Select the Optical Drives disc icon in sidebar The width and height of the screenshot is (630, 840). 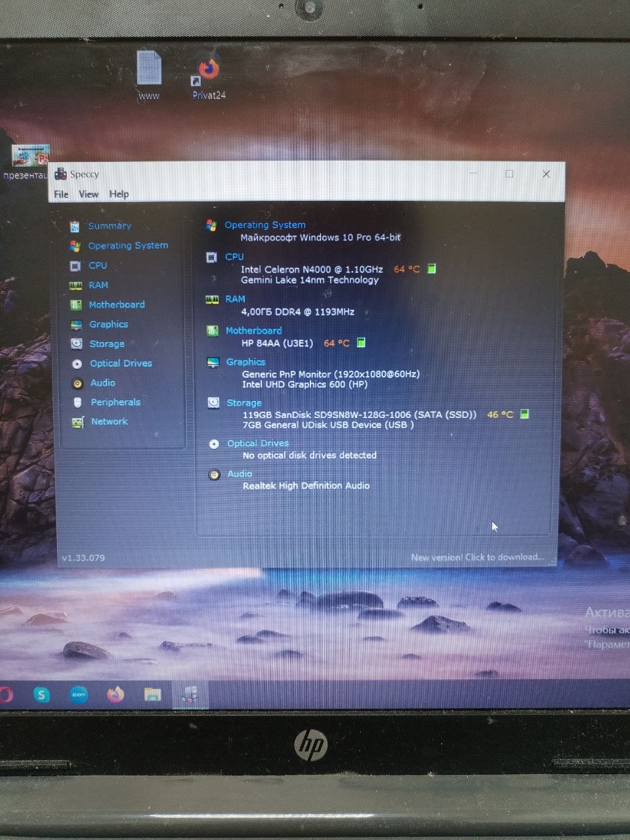[x=77, y=364]
